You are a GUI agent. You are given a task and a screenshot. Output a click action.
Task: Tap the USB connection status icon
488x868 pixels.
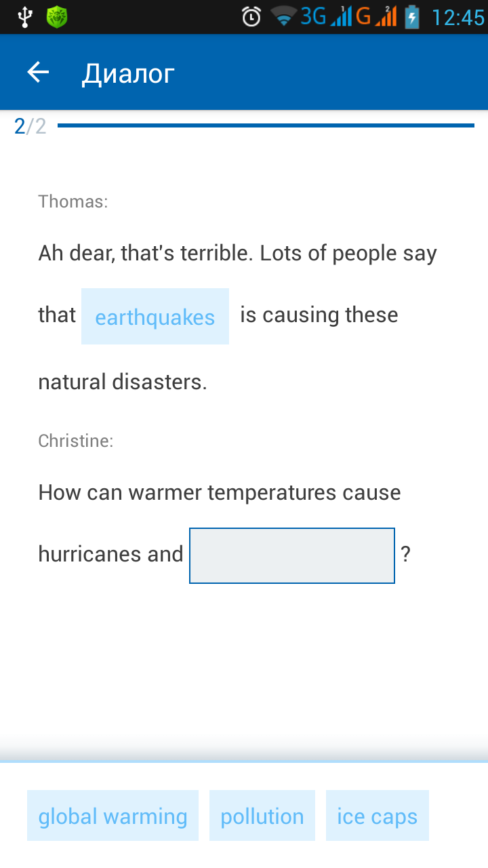click(25, 16)
